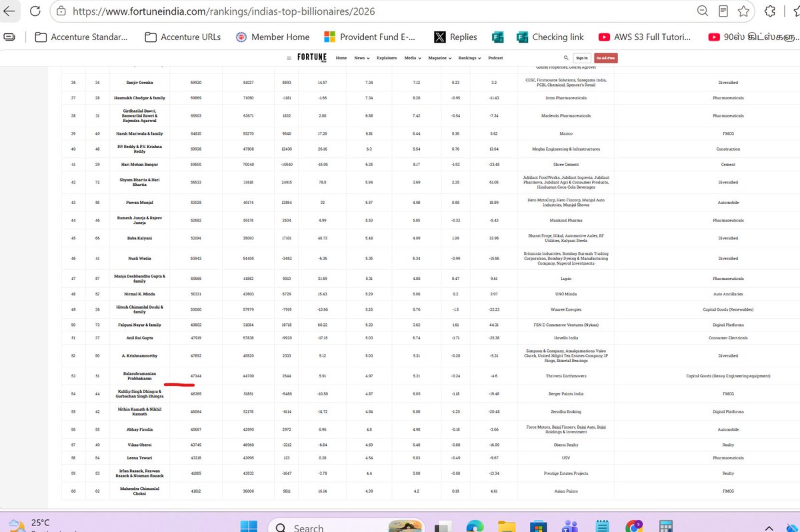The height and width of the screenshot is (532, 800).
Task: Click the name Leena Tewari
Action: (x=139, y=458)
